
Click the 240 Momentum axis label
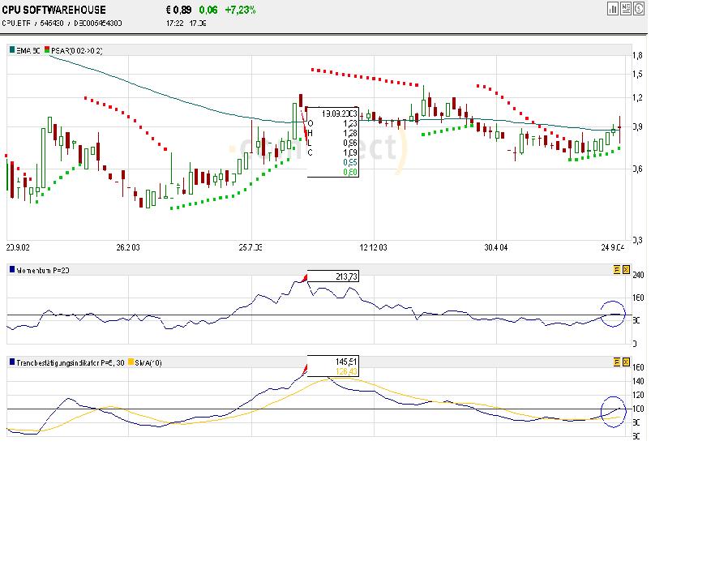click(638, 275)
